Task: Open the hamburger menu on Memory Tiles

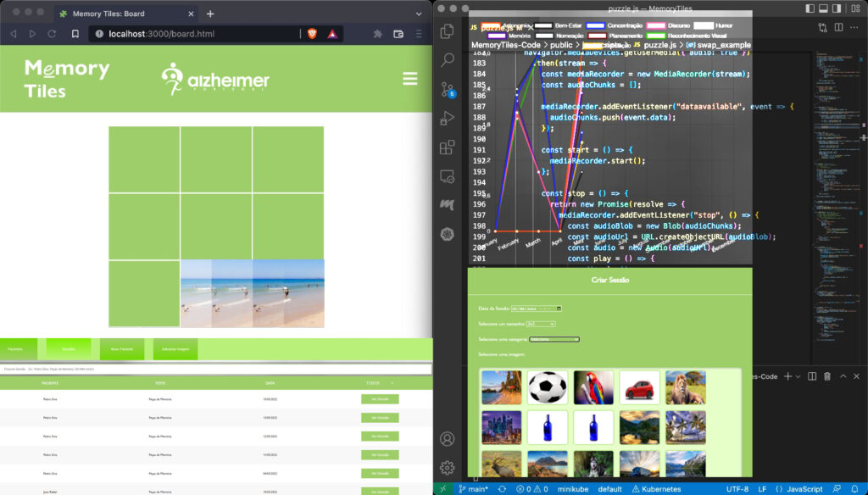Action: tap(410, 79)
